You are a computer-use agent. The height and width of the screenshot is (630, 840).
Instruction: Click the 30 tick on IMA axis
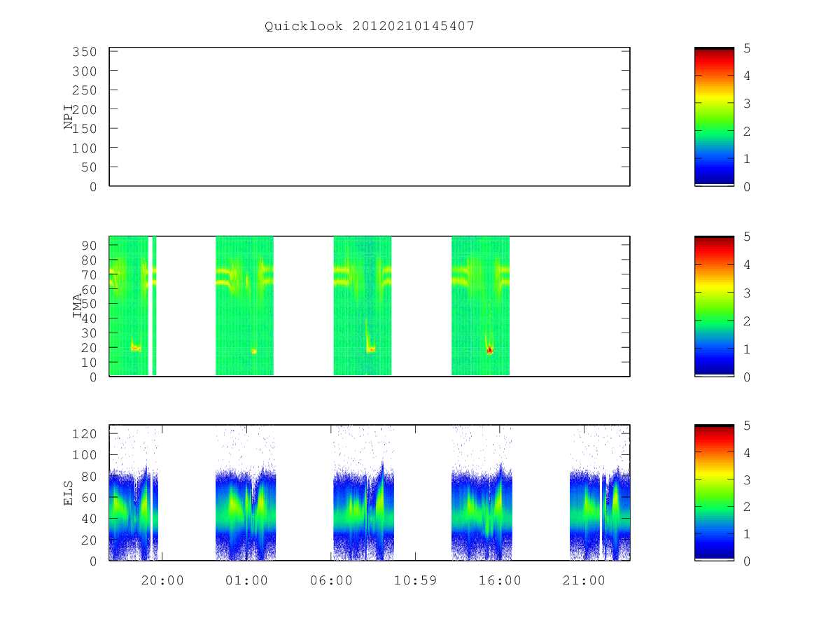click(87, 332)
